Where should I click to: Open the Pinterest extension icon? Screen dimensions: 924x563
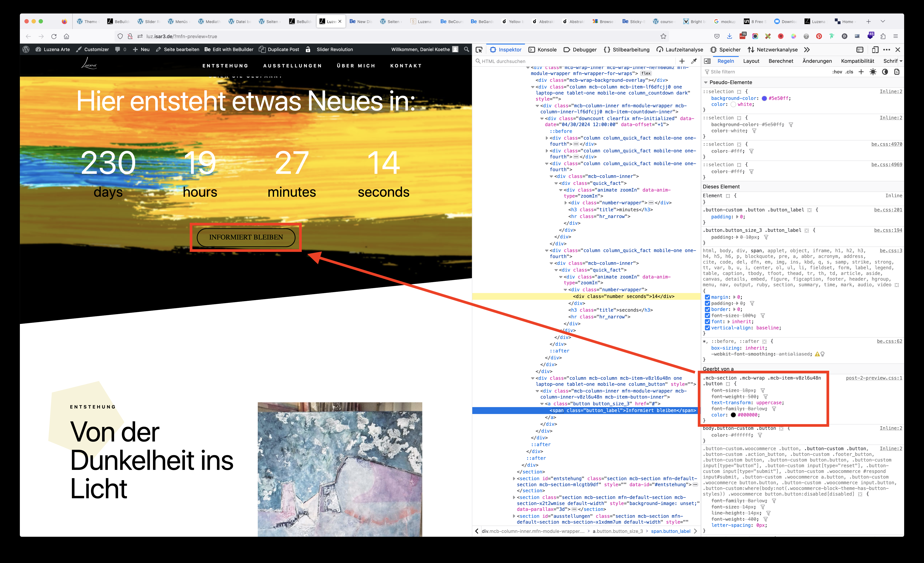(819, 36)
